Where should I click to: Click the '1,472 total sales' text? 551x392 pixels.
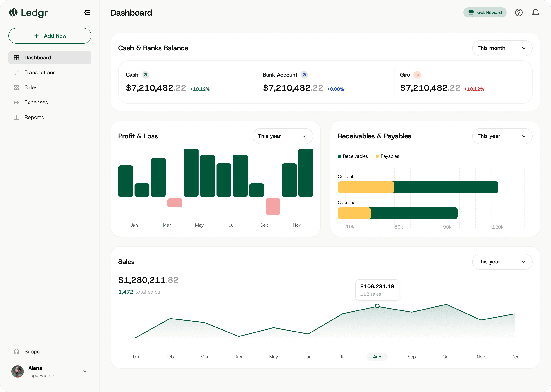pyautogui.click(x=139, y=292)
